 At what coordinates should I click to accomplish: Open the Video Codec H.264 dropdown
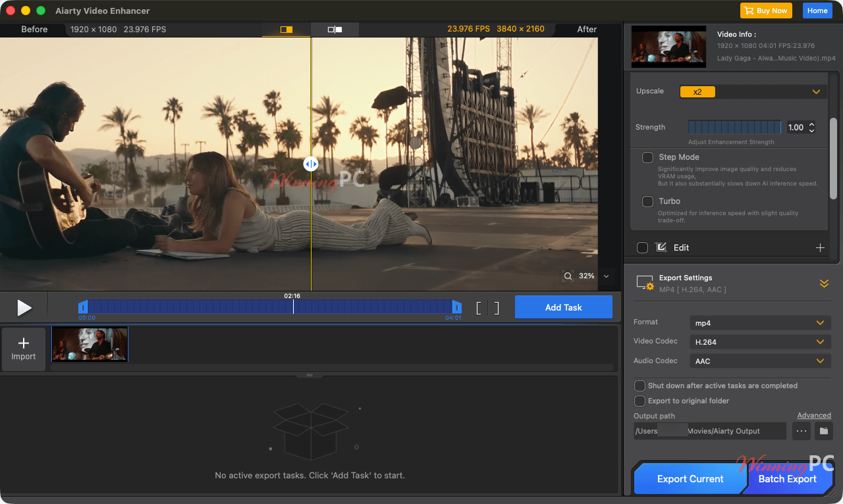coord(761,342)
